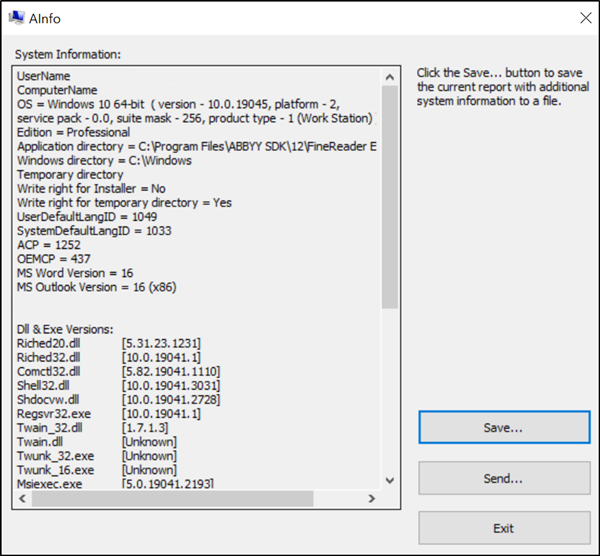Click the Regsvr32.exe entry
Viewport: 600px width, 556px height.
pos(54,414)
